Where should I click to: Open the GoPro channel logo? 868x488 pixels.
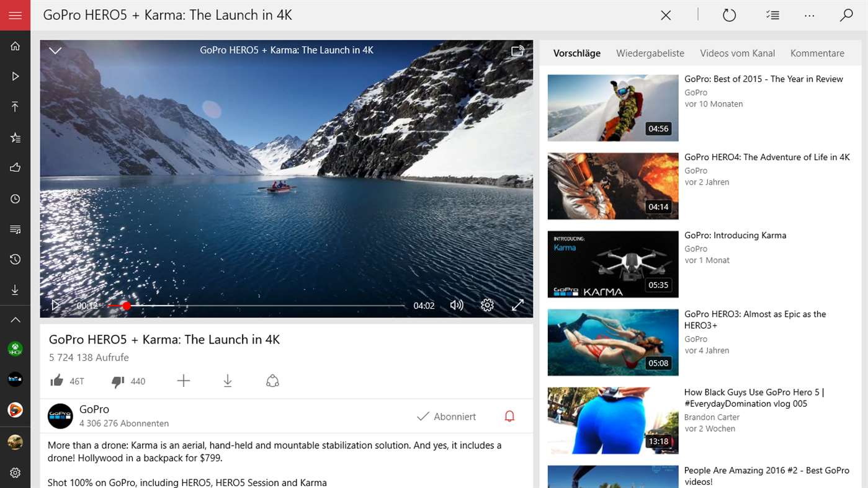click(x=60, y=415)
